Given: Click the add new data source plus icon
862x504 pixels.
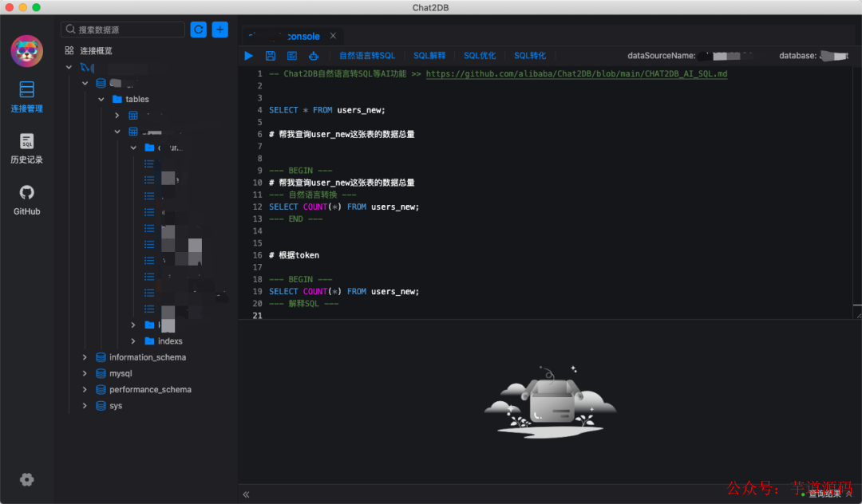Looking at the screenshot, I should click(219, 29).
